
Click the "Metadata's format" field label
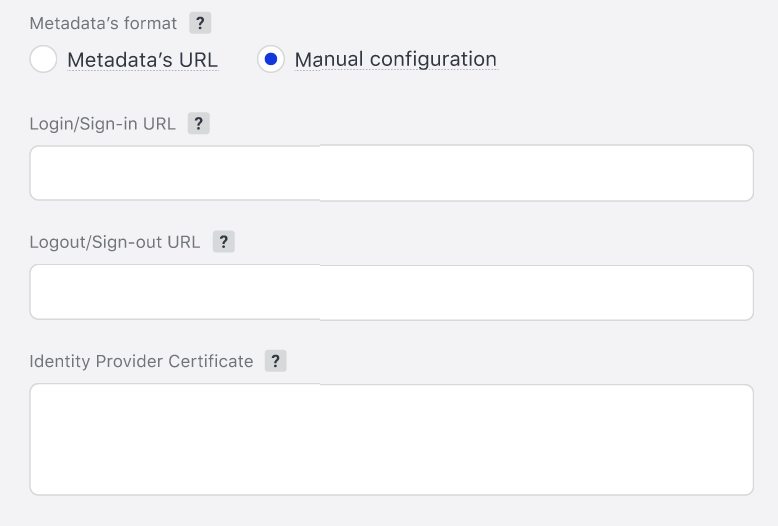(103, 23)
